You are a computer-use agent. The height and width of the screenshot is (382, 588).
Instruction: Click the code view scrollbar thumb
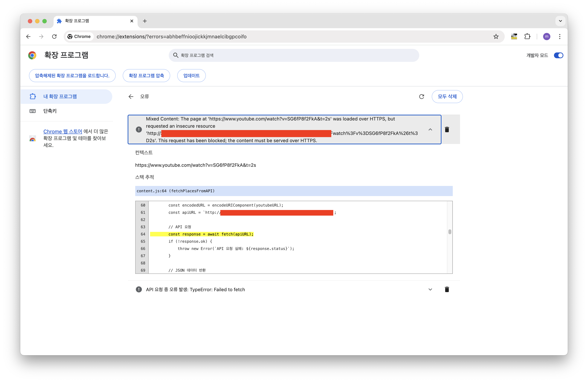click(450, 232)
